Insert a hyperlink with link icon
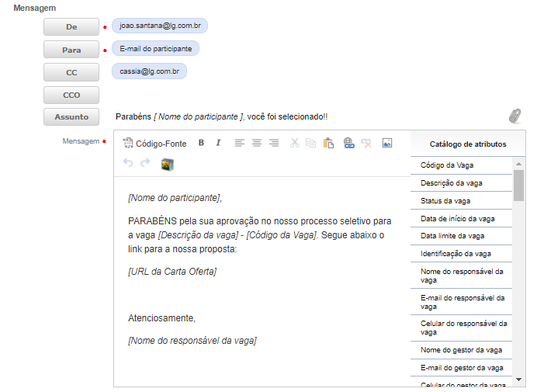The image size is (537, 392). [348, 143]
